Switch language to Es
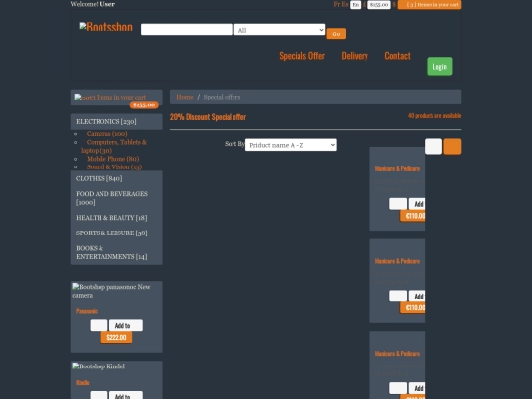 tap(345, 4)
